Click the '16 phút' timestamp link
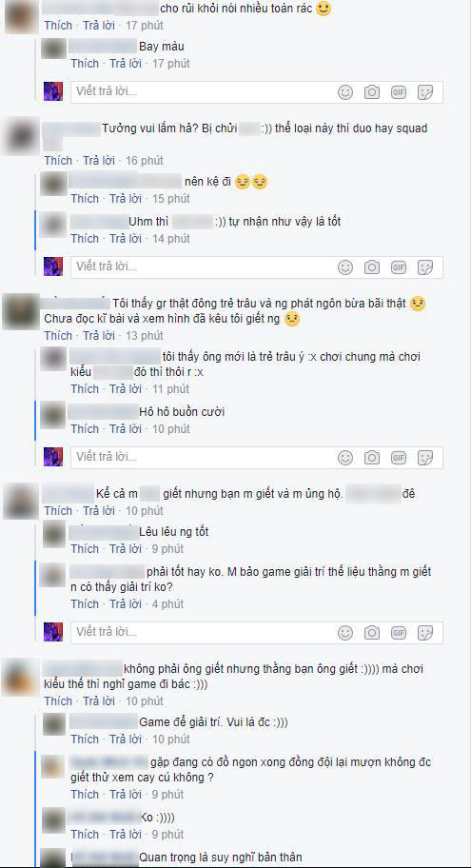Image resolution: width=471 pixels, height=868 pixels. click(x=145, y=161)
